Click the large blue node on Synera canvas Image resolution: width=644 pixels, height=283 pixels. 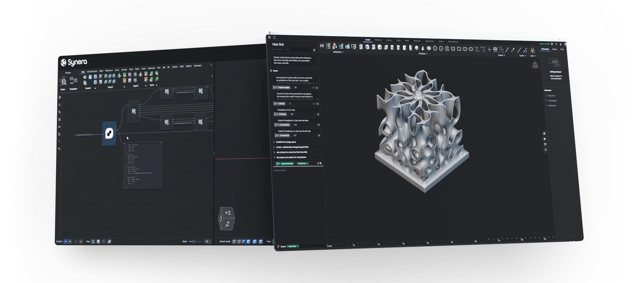[x=109, y=133]
